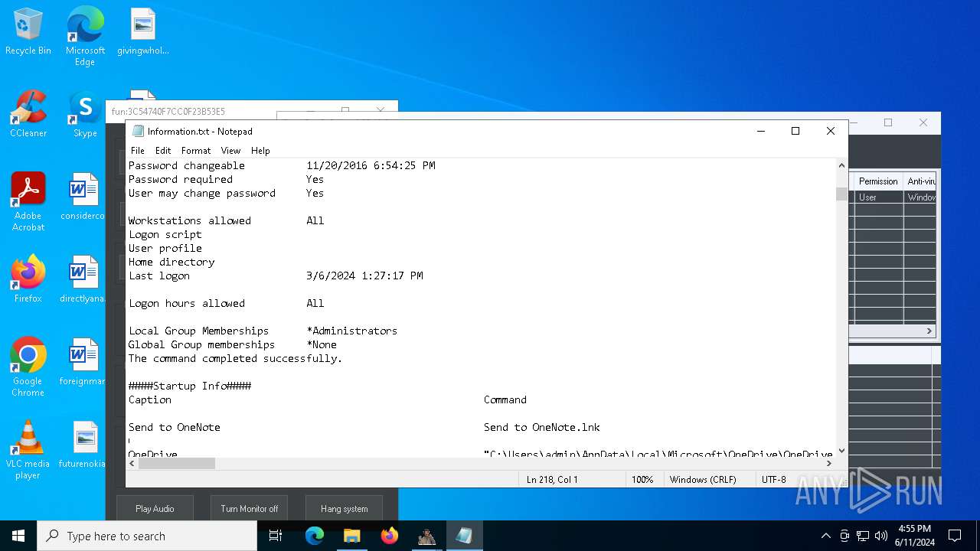Click 'Send to OneNote.lnk' command text
Image resolution: width=980 pixels, height=551 pixels.
[542, 427]
